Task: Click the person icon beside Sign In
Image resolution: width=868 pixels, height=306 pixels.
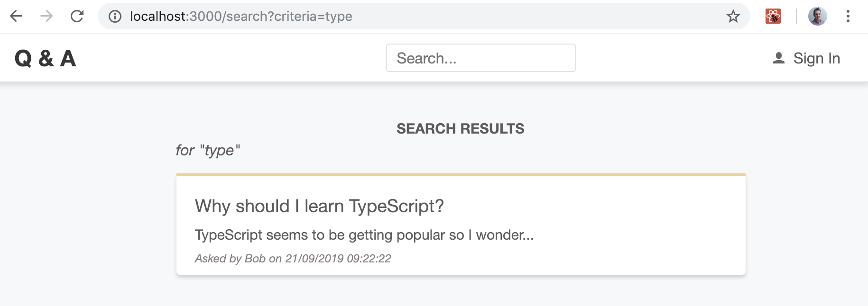Action: [x=778, y=58]
